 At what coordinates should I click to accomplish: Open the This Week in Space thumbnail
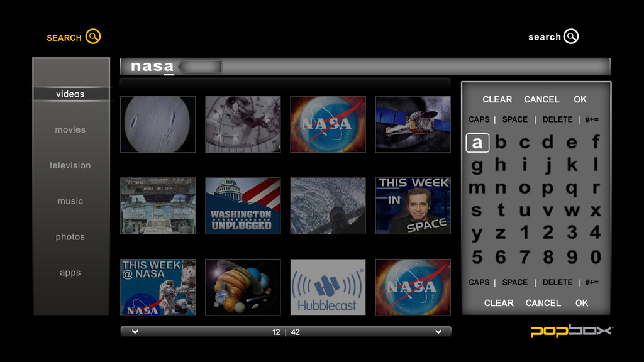pos(413,206)
